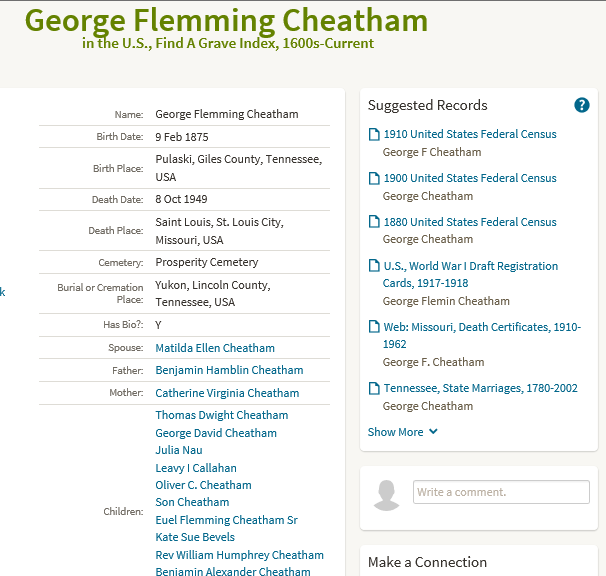Viewport: 606px width, 576px height.
Task: Open father Benjamin Hamblin Cheatham link
Action: click(x=229, y=370)
